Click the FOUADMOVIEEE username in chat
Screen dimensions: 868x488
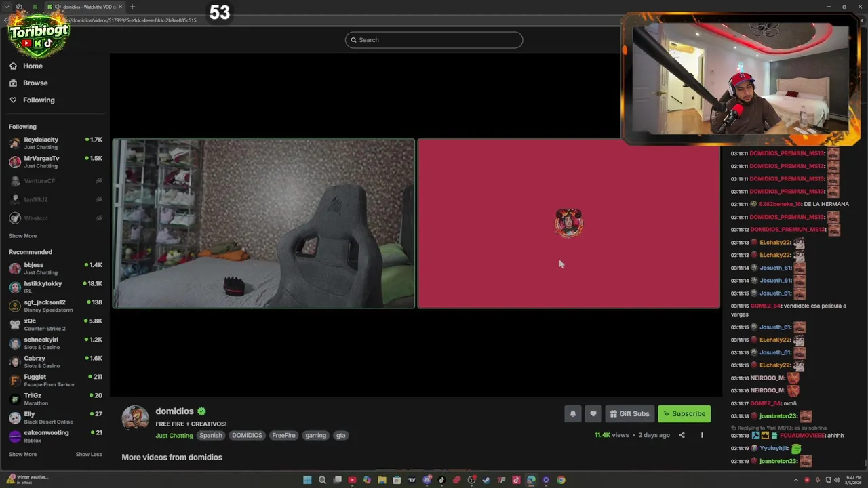point(803,436)
